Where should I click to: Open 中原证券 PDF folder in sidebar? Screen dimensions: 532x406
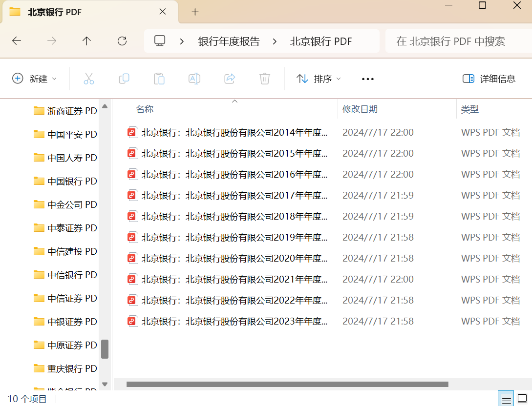(x=65, y=345)
